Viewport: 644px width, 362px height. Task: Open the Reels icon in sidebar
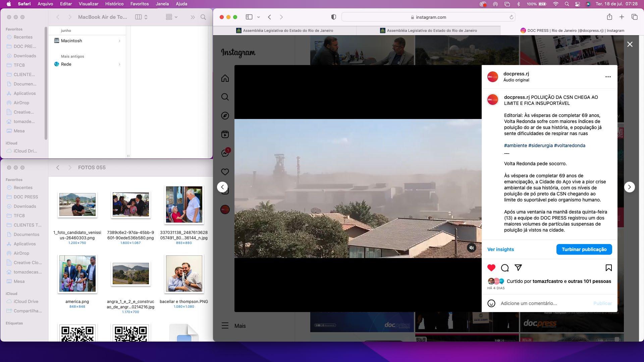point(225,134)
